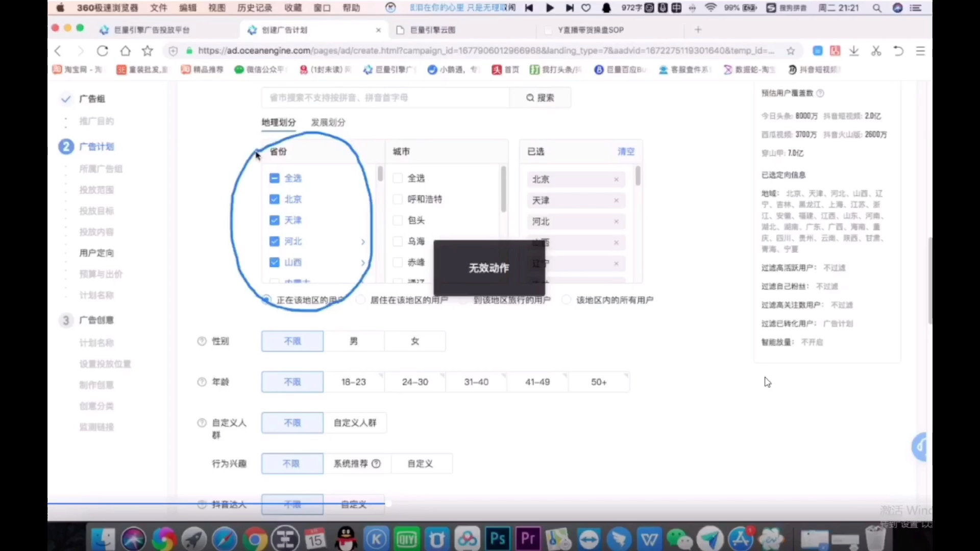Select 18-23 age range option
This screenshot has height=551, width=980.
point(353,382)
